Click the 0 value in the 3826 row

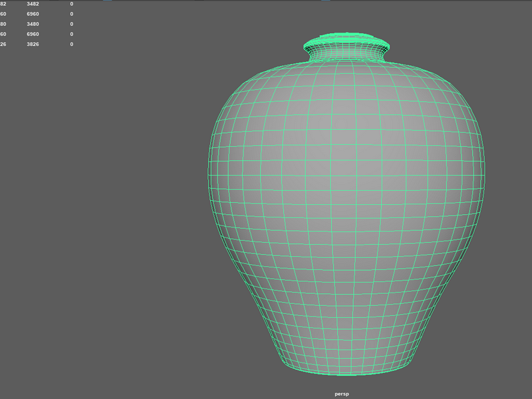click(x=72, y=44)
